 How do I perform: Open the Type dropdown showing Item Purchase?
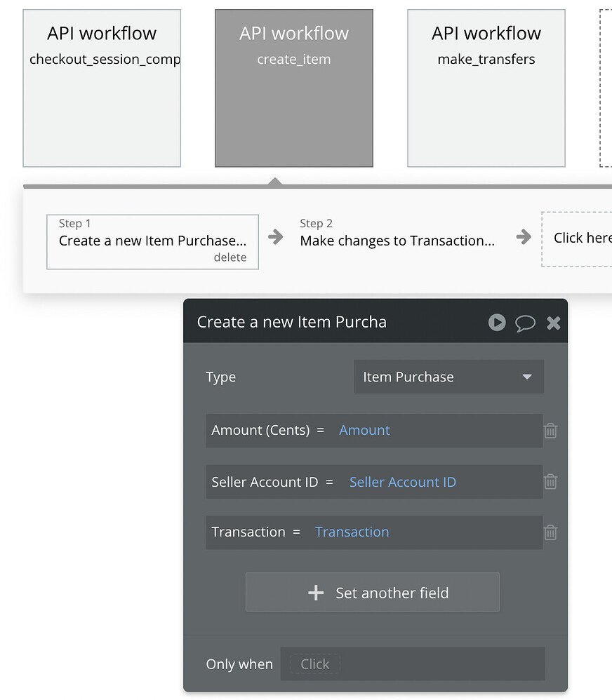(x=449, y=377)
